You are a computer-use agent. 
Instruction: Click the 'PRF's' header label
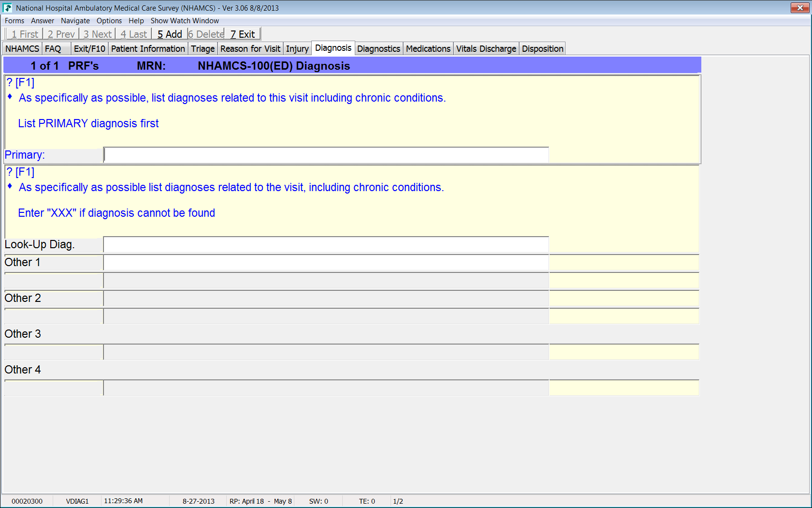point(84,66)
